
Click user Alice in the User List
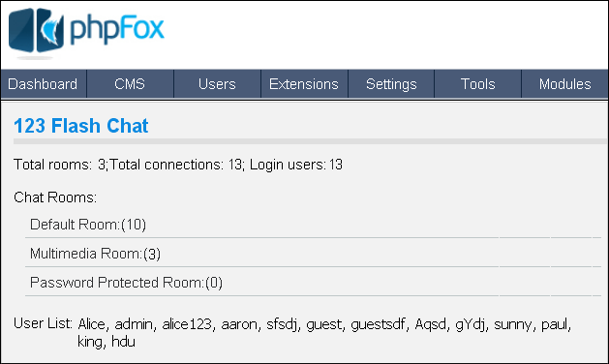(91, 324)
